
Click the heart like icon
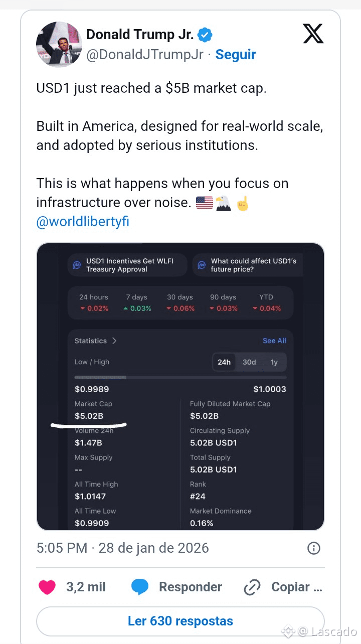coord(47,587)
